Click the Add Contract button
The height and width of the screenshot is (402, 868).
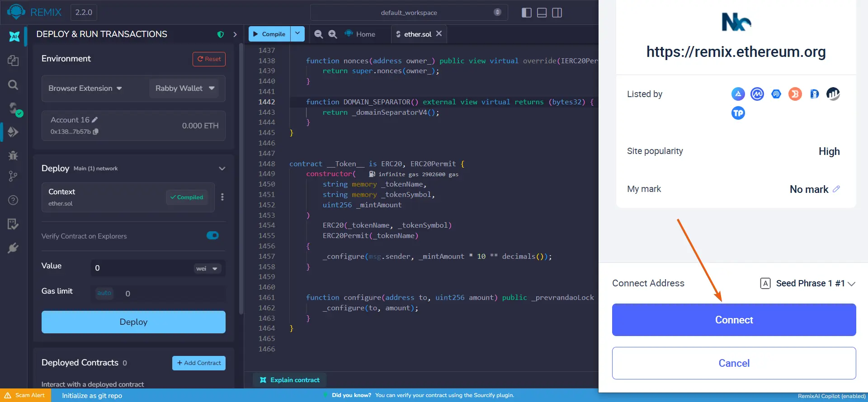tap(199, 363)
